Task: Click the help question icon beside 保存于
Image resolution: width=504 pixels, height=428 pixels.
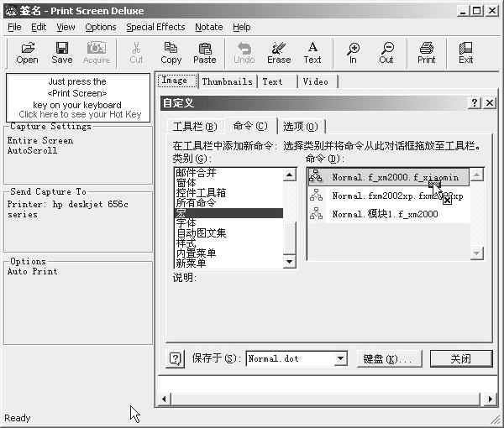Action: pyautogui.click(x=176, y=358)
